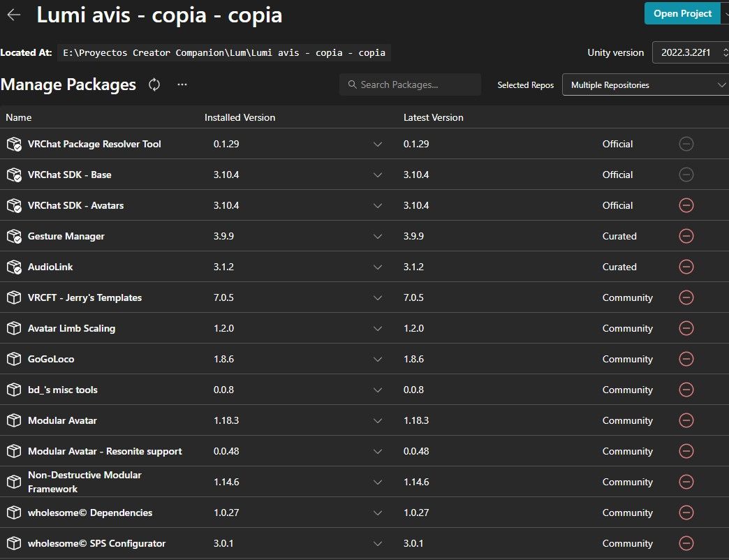Remove Non-Destructive Modular Framework package
729x560 pixels.
click(x=686, y=482)
